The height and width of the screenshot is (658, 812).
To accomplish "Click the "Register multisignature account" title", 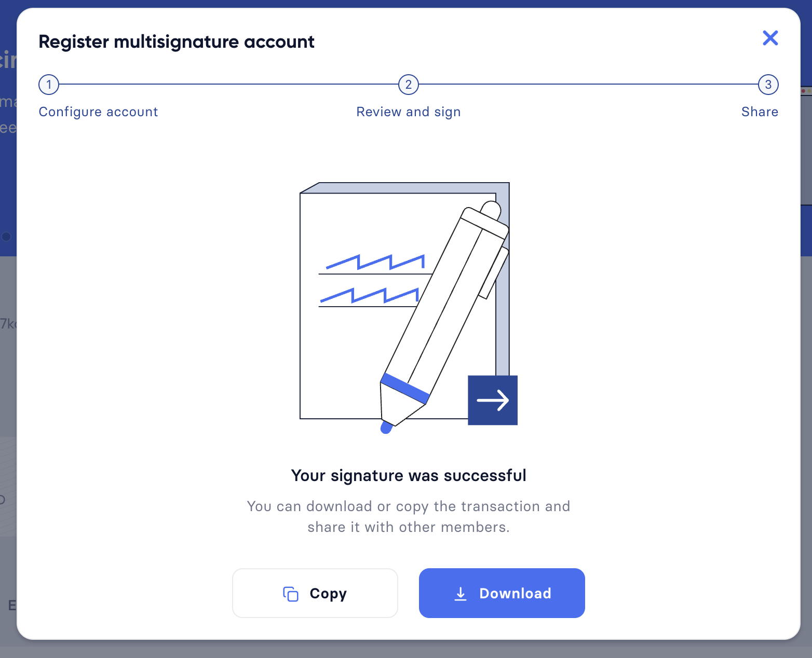I will point(177,42).
